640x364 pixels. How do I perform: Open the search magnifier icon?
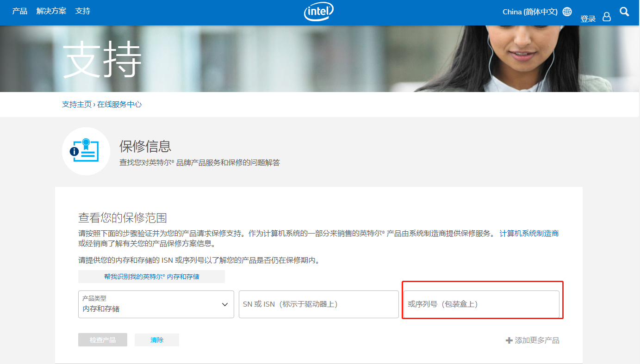tap(624, 12)
